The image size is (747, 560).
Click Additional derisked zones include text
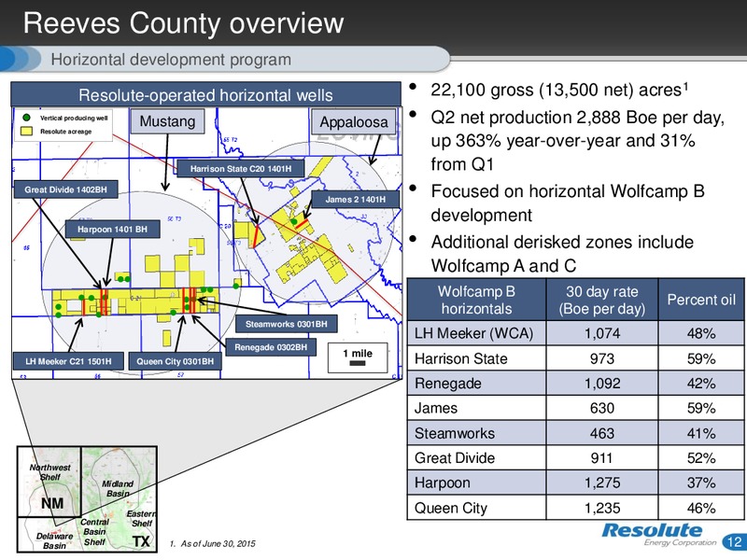tap(562, 254)
